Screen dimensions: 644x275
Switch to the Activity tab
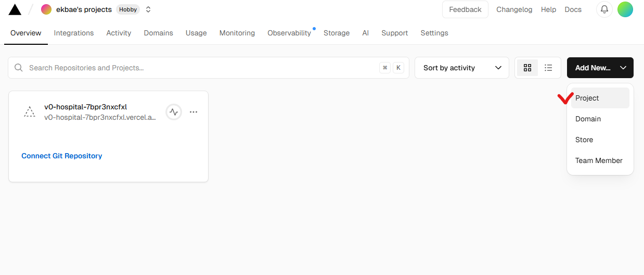119,33
